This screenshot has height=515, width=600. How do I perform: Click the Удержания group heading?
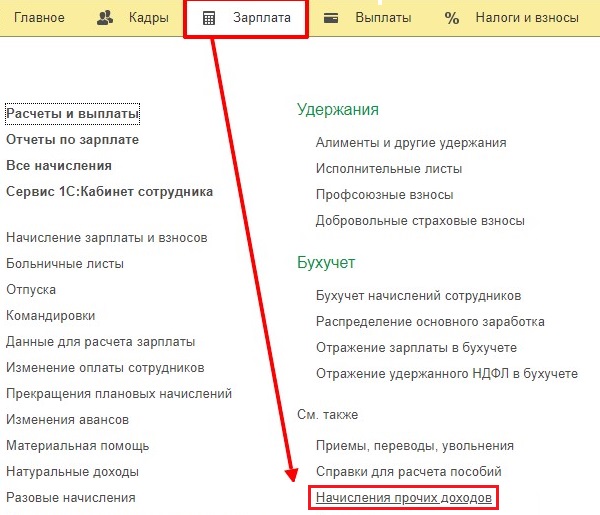[338, 110]
